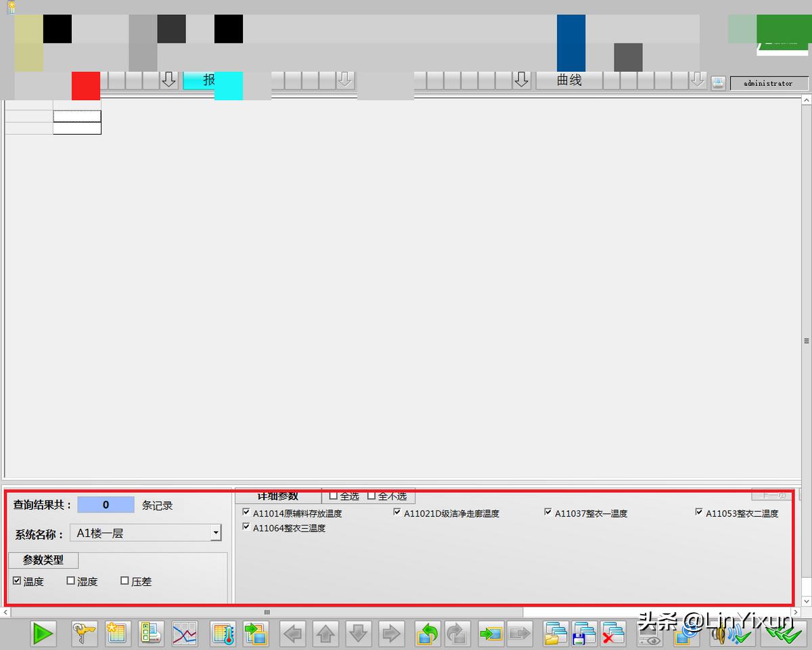Click the down arrow left of 曲线 tab
The width and height of the screenshot is (812, 650).
click(x=521, y=80)
